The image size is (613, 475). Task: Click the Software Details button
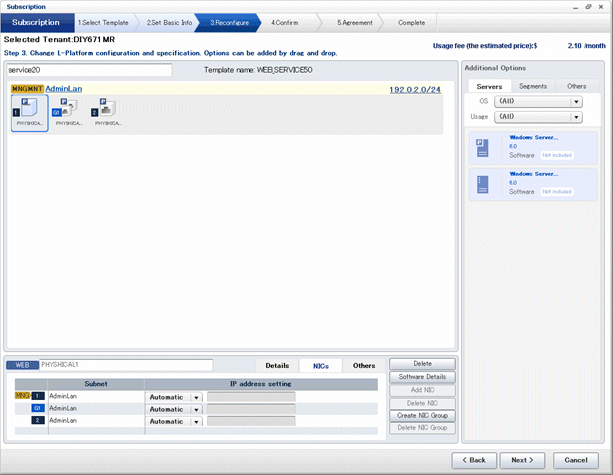point(422,377)
